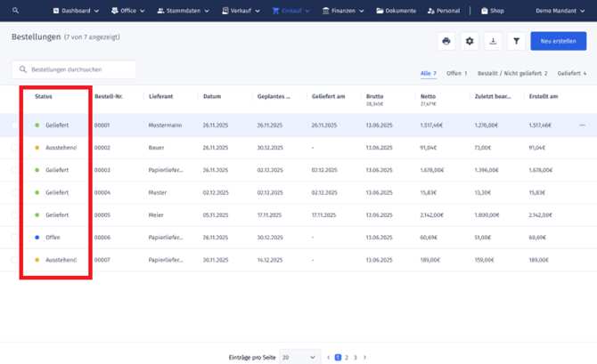Select the checkbox for order 00004 row
This screenshot has height=364, width=597.
(14, 192)
